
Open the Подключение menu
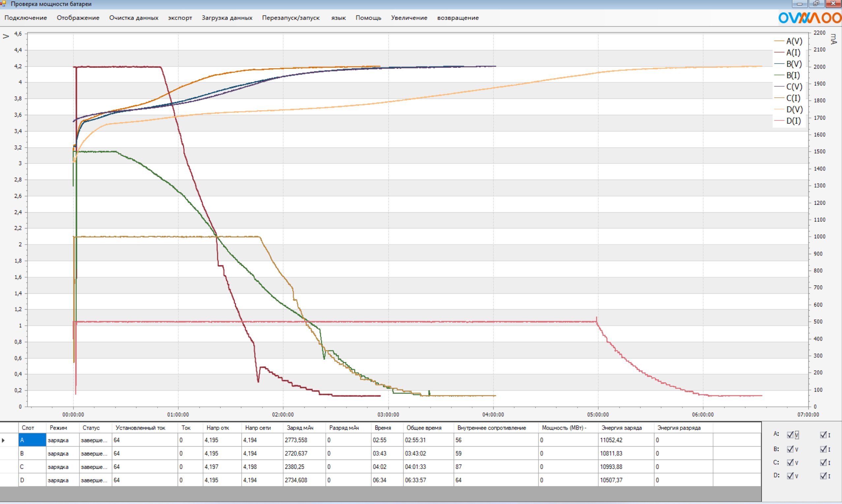[x=25, y=18]
